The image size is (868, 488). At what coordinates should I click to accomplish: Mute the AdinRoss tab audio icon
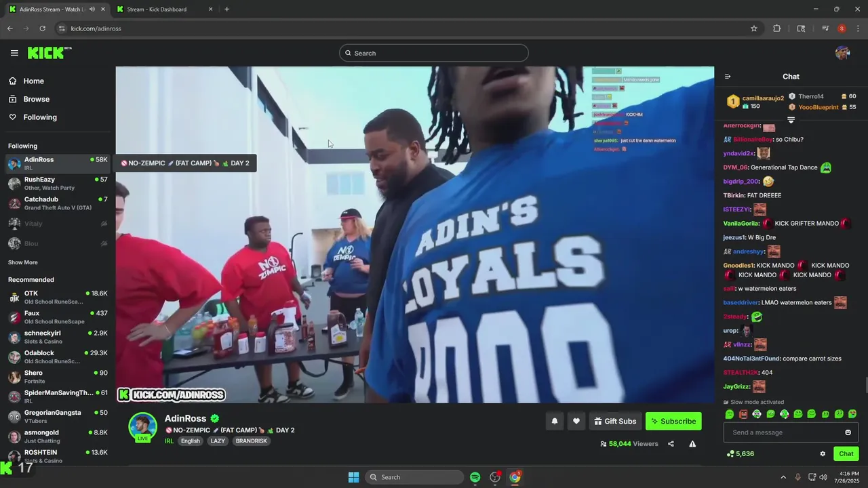click(92, 9)
